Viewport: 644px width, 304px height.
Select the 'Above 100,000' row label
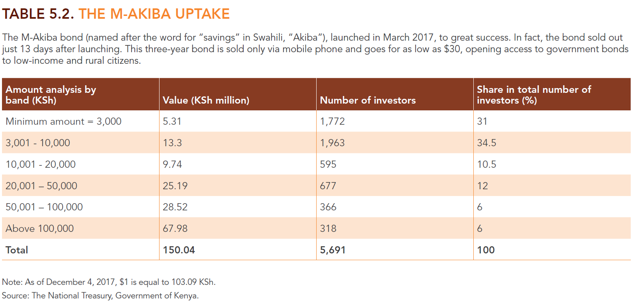coord(40,228)
